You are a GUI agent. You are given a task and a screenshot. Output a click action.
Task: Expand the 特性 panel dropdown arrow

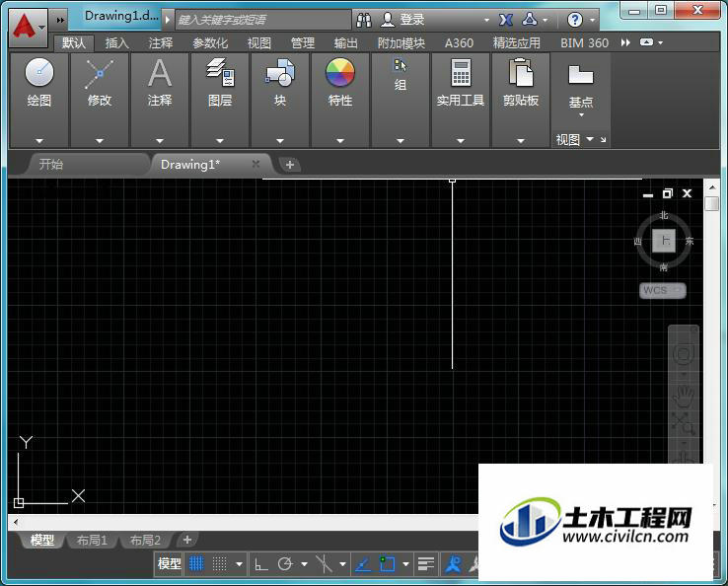pyautogui.click(x=340, y=141)
